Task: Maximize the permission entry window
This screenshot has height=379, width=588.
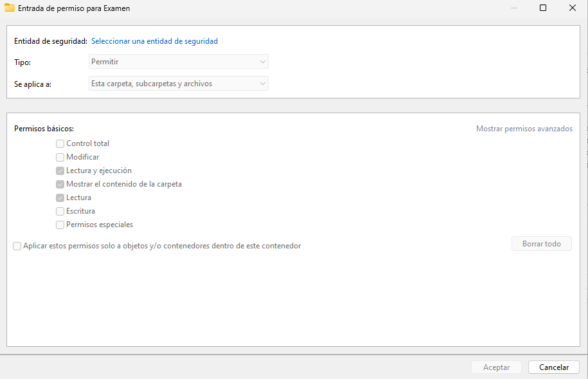Action: click(542, 8)
